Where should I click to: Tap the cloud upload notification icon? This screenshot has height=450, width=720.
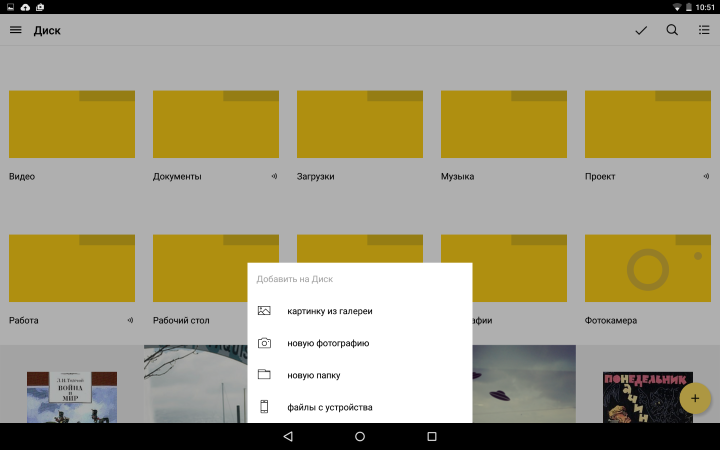(25, 7)
